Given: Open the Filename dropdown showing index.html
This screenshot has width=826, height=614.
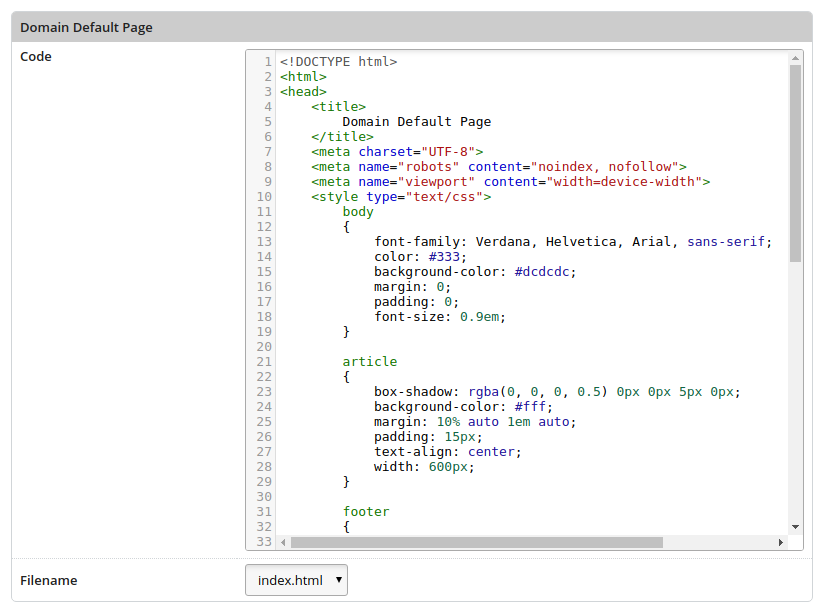Looking at the screenshot, I should click(296, 580).
